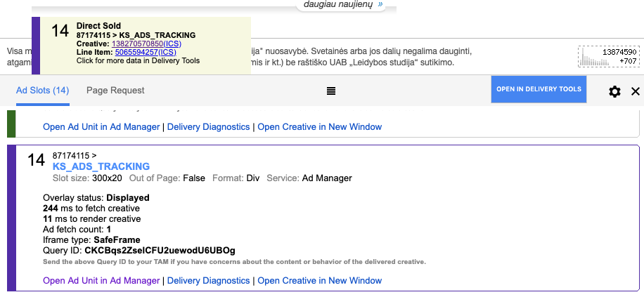Switch to the Page Request tab
Screen dimensions: 644x297
[x=115, y=91]
